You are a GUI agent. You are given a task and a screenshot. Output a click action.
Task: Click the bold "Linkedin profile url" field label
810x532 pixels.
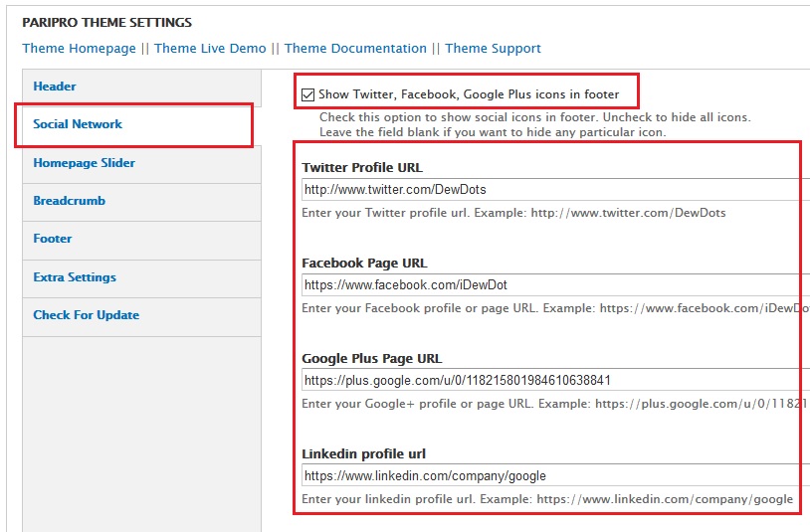pos(363,454)
